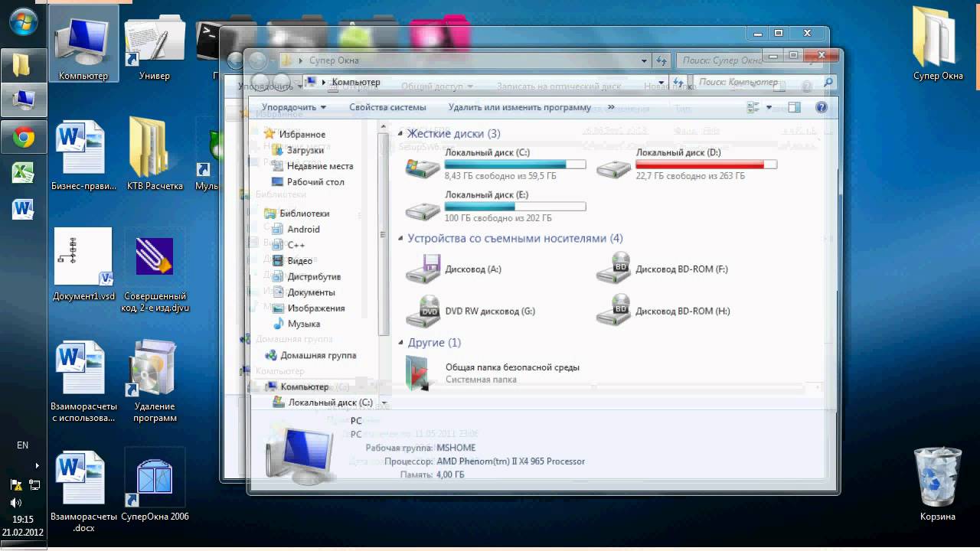The height and width of the screenshot is (551, 980).
Task: Click Удалить или изменить программу
Action: (520, 108)
